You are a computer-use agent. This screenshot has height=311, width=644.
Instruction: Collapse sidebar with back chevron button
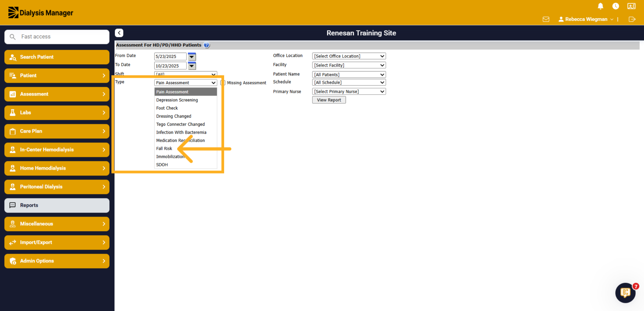(119, 33)
